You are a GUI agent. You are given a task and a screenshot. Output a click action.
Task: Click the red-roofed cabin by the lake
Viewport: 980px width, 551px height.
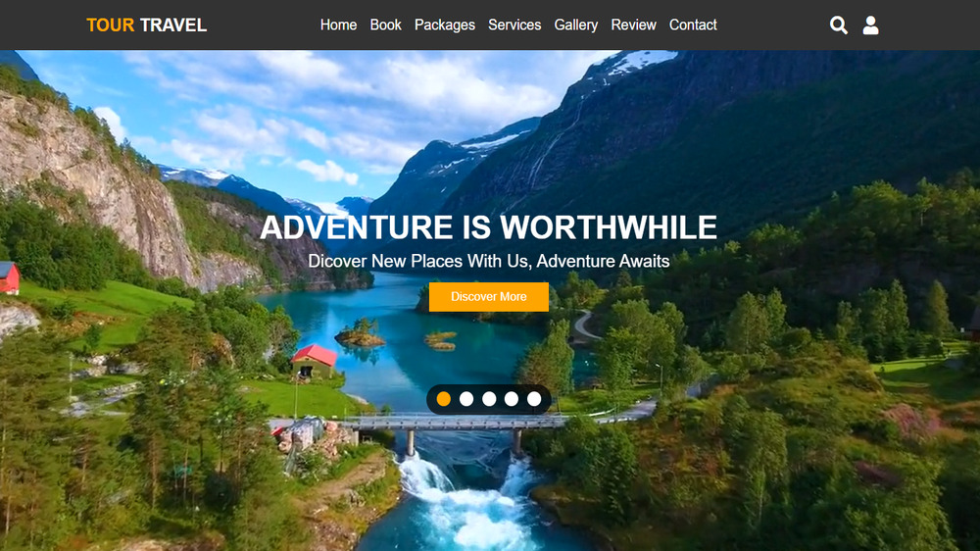coord(315,362)
